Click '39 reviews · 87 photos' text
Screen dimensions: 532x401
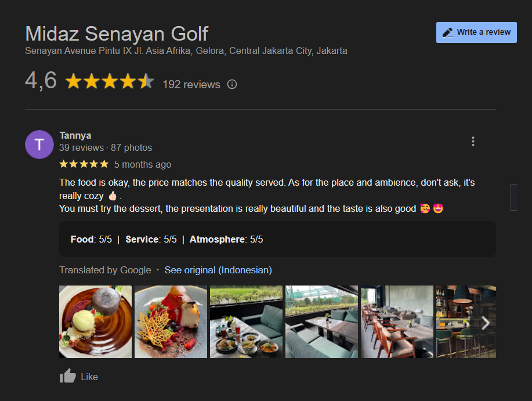106,147
